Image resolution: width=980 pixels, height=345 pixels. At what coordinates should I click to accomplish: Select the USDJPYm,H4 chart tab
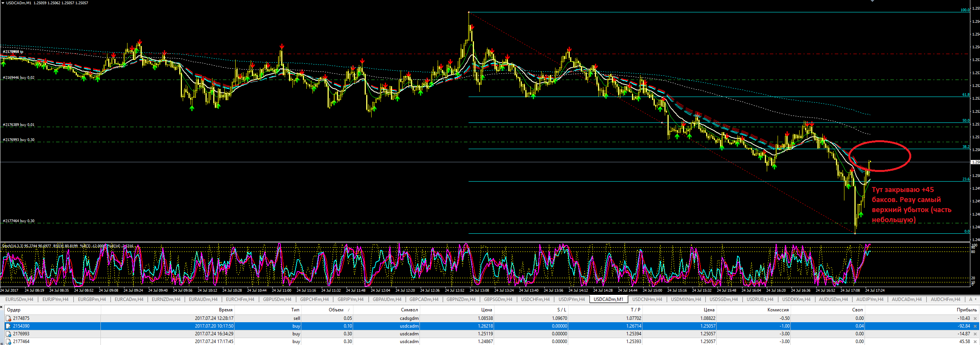click(572, 299)
